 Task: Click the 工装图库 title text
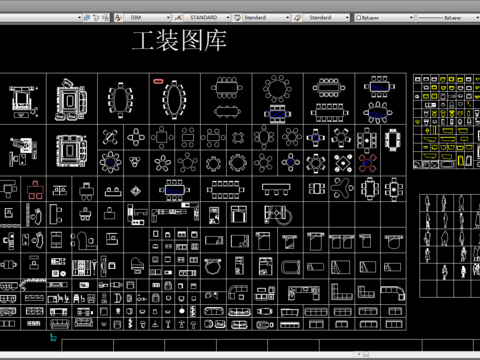[x=180, y=40]
